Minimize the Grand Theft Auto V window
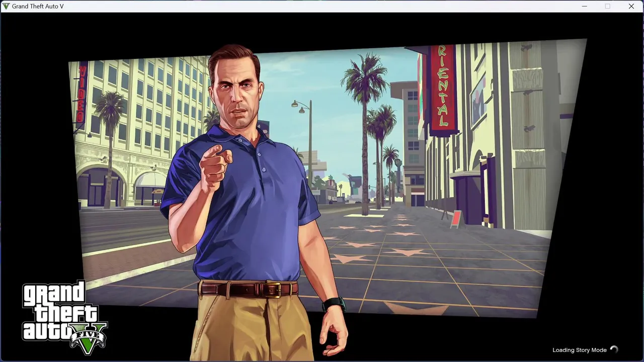The width and height of the screenshot is (644, 362). [x=584, y=6]
